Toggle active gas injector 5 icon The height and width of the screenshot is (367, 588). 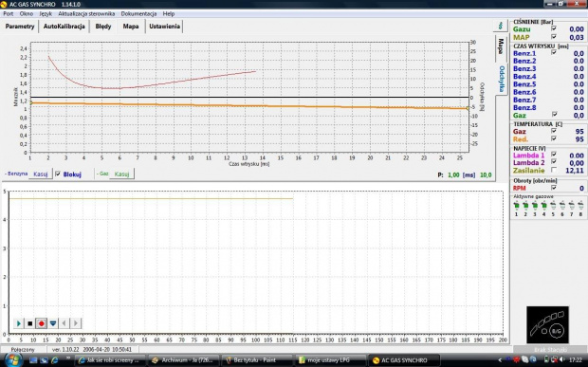553,205
